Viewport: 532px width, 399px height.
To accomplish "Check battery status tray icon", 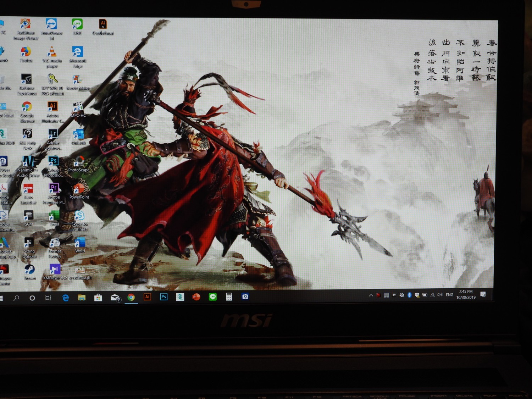I will pyautogui.click(x=425, y=295).
